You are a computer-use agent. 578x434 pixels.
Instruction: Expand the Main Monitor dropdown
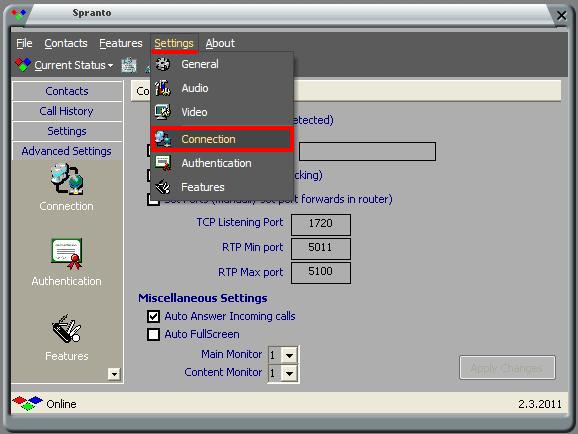tap(289, 355)
